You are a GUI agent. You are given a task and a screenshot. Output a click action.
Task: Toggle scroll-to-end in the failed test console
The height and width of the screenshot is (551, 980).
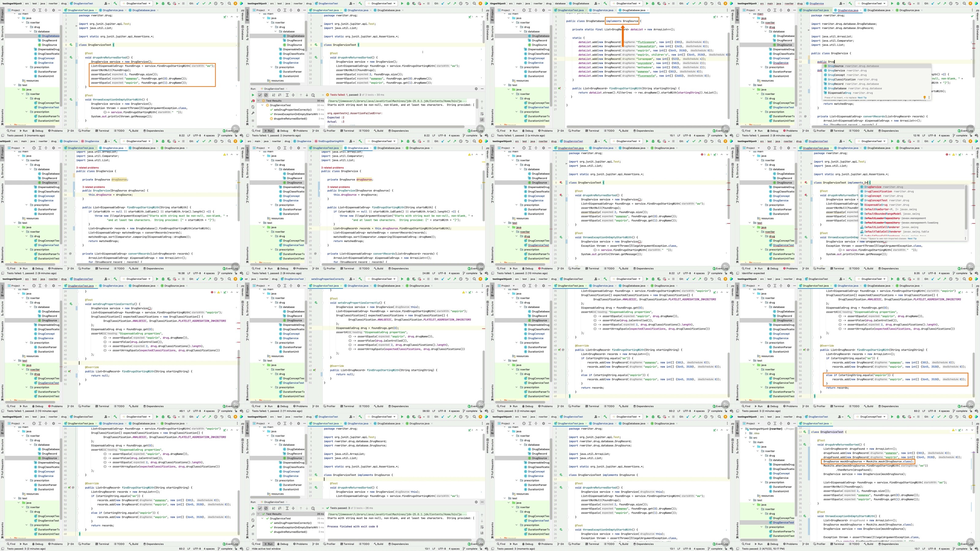[482, 120]
